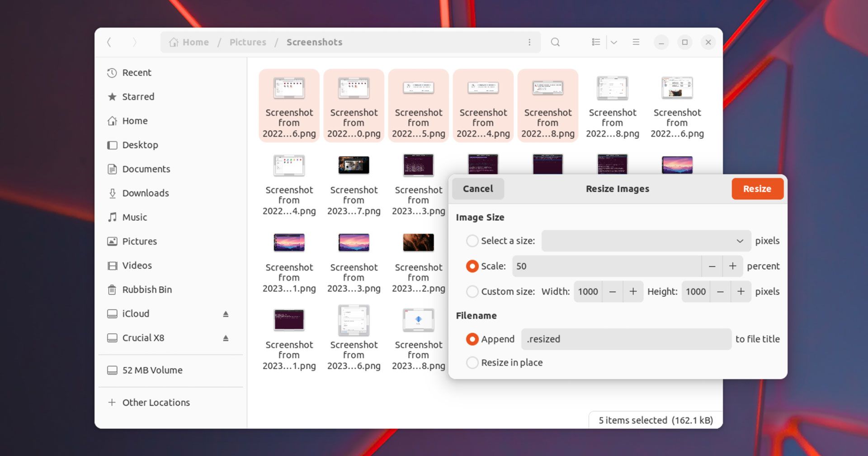The width and height of the screenshot is (868, 456).
Task: Select the Select a size option
Action: [472, 241]
